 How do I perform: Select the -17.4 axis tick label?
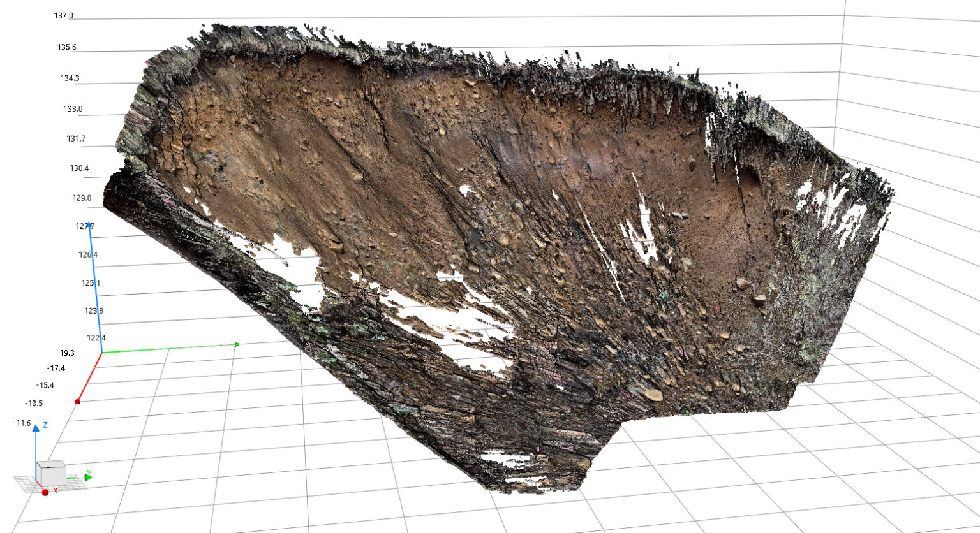[x=56, y=368]
